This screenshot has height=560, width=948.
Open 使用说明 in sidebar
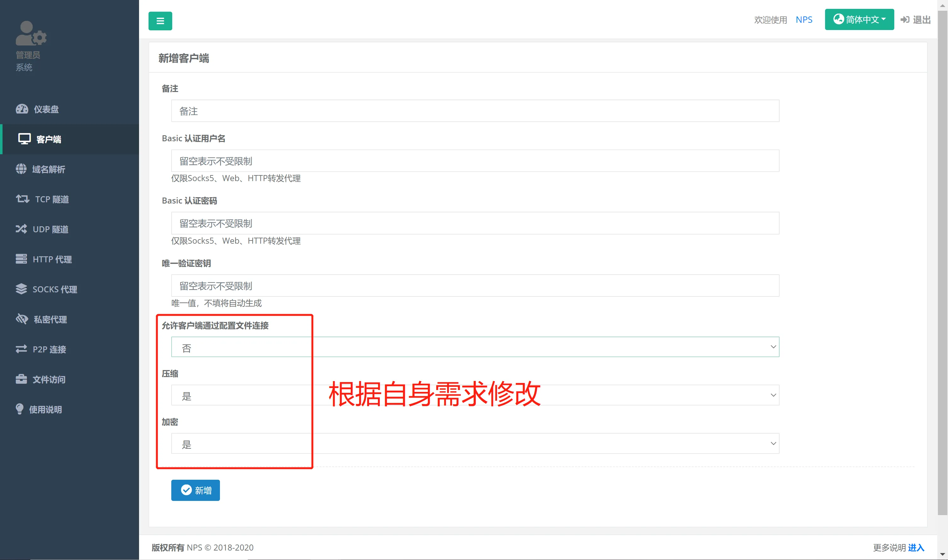[70, 409]
